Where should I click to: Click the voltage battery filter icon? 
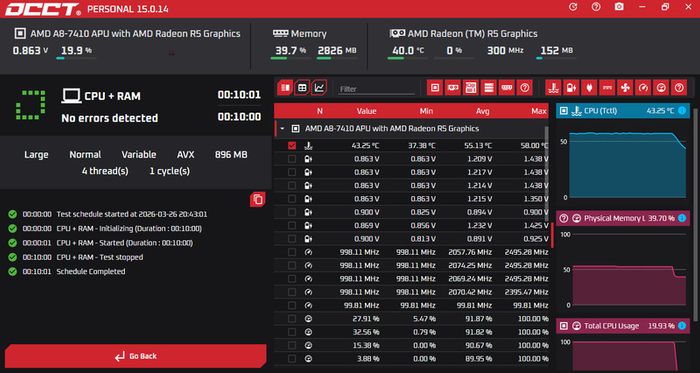571,88
